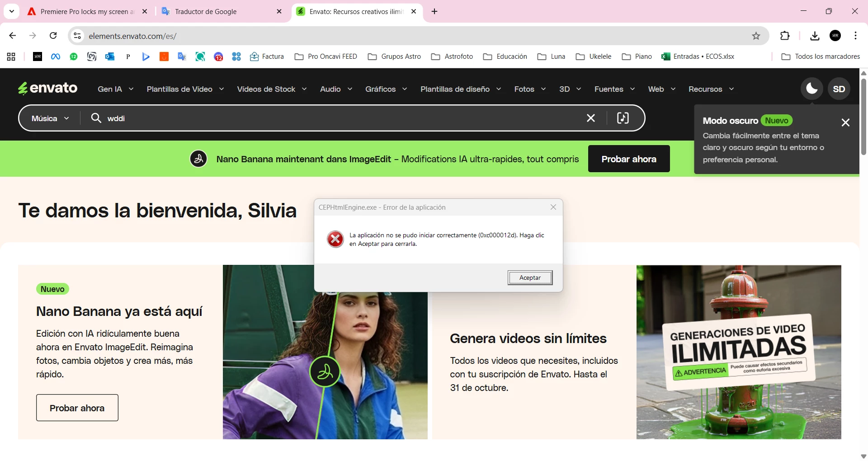Open the tab search dropdown
This screenshot has width=868, height=461.
click(12, 11)
